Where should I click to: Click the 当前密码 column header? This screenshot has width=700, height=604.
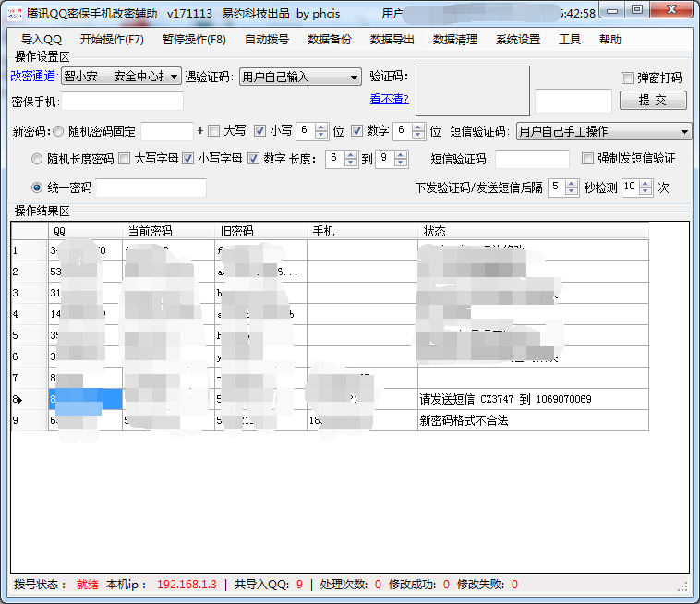point(168,231)
